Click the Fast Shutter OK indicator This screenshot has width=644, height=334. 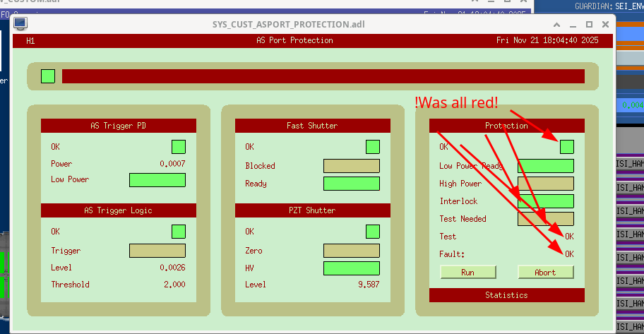(x=373, y=147)
